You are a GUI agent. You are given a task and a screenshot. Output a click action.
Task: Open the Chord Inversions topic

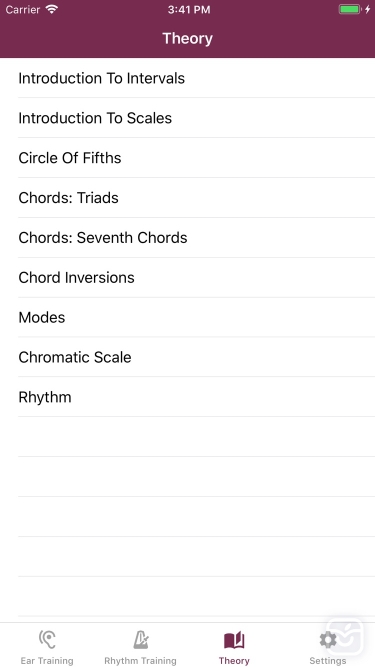[x=188, y=277]
